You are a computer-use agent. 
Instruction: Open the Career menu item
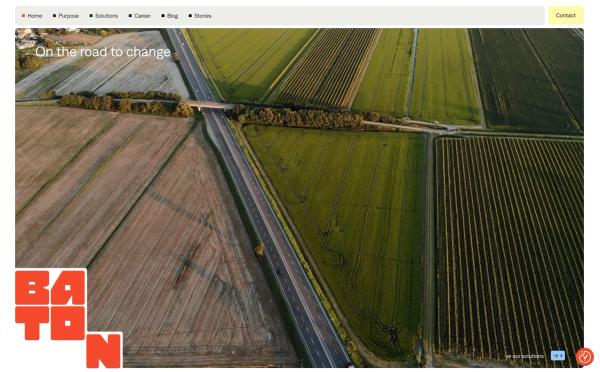[142, 16]
